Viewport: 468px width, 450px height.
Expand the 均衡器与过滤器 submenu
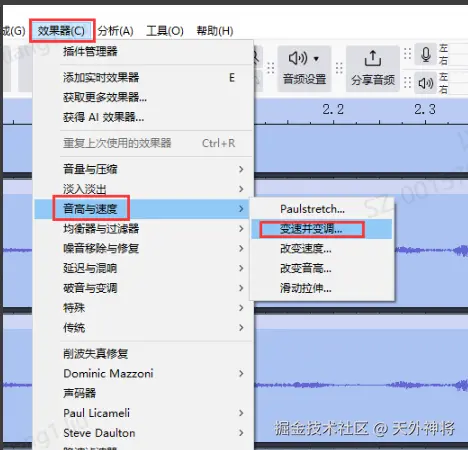click(x=144, y=229)
